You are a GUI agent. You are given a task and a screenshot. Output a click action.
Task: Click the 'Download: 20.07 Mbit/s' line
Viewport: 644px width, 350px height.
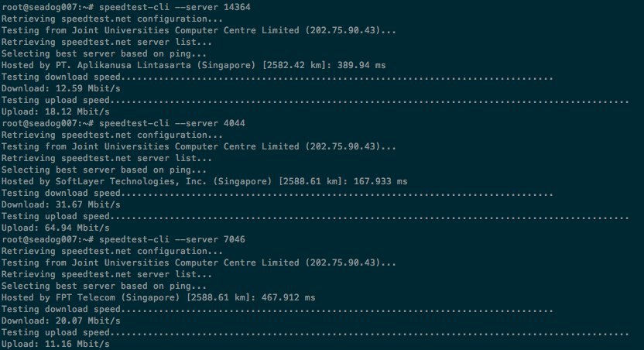click(x=61, y=321)
